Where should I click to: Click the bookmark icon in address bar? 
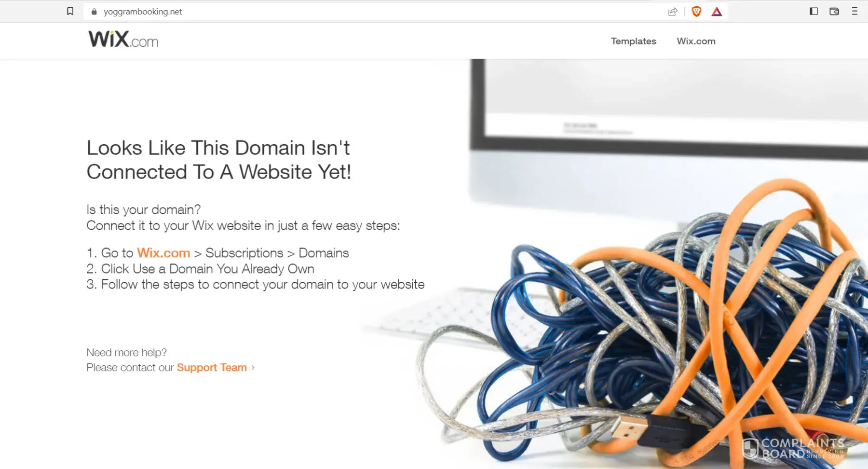coord(70,11)
